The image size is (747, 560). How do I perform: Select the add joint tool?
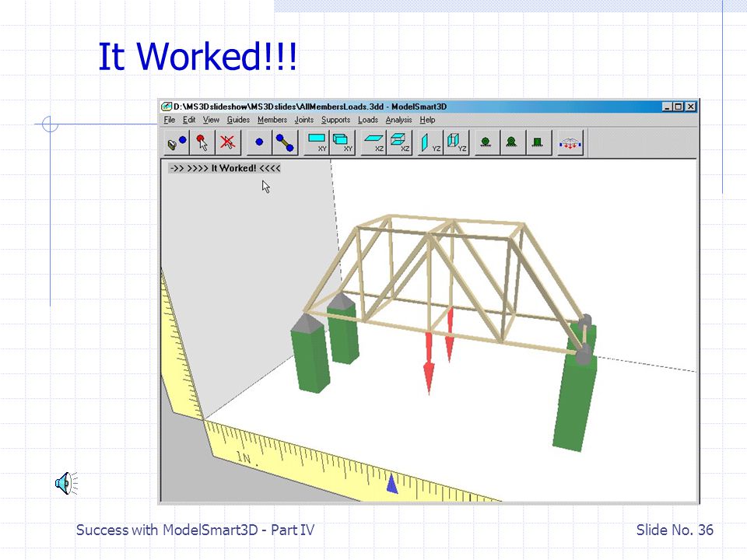click(259, 142)
